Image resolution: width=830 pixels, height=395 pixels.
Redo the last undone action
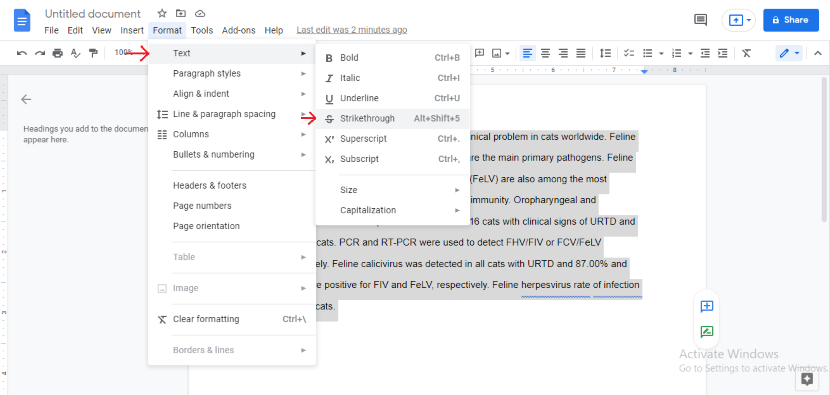40,53
